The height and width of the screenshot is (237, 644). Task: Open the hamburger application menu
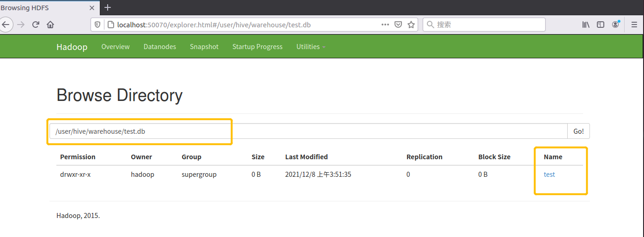pos(634,25)
